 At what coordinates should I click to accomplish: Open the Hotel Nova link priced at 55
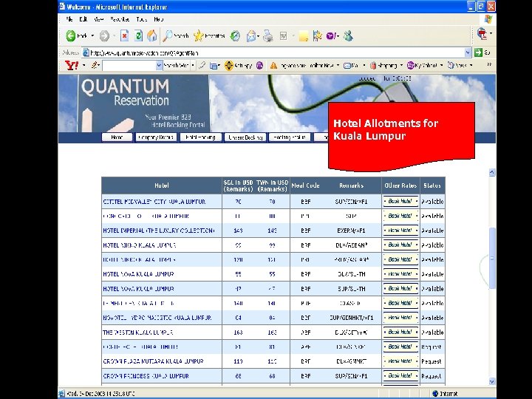(x=138, y=274)
